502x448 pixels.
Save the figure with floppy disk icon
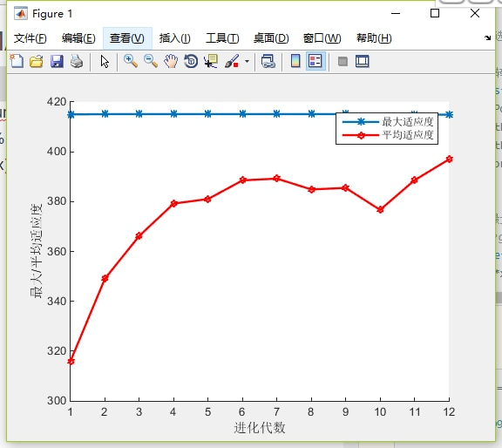[57, 61]
